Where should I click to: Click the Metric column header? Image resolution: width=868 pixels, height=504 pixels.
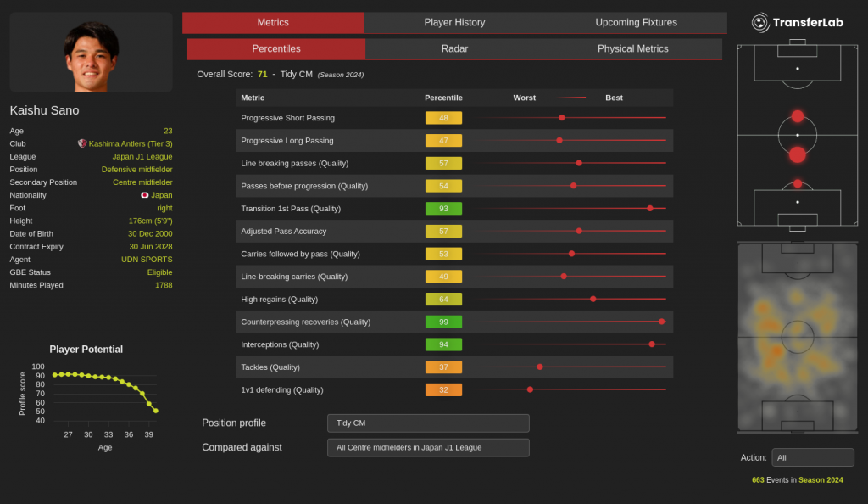click(x=253, y=98)
